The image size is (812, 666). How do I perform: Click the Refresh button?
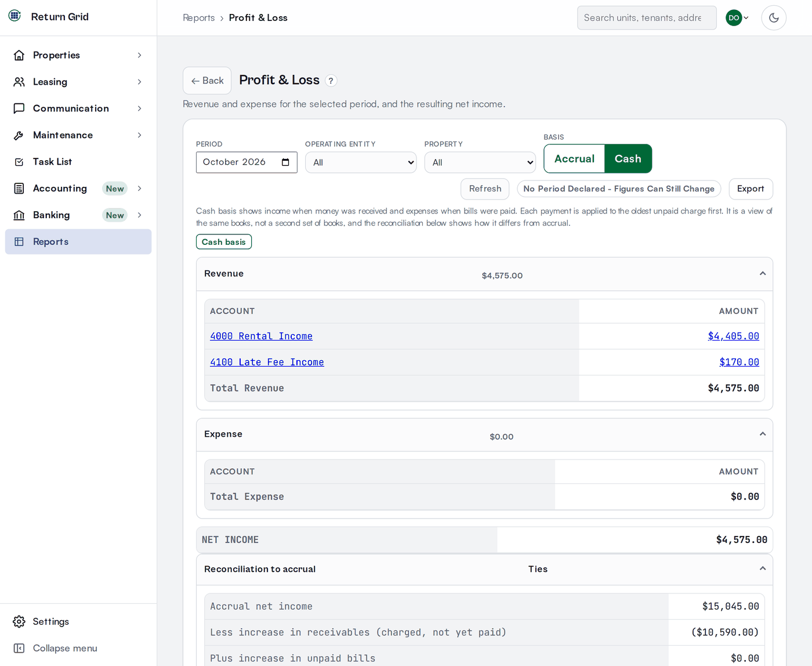coord(485,189)
